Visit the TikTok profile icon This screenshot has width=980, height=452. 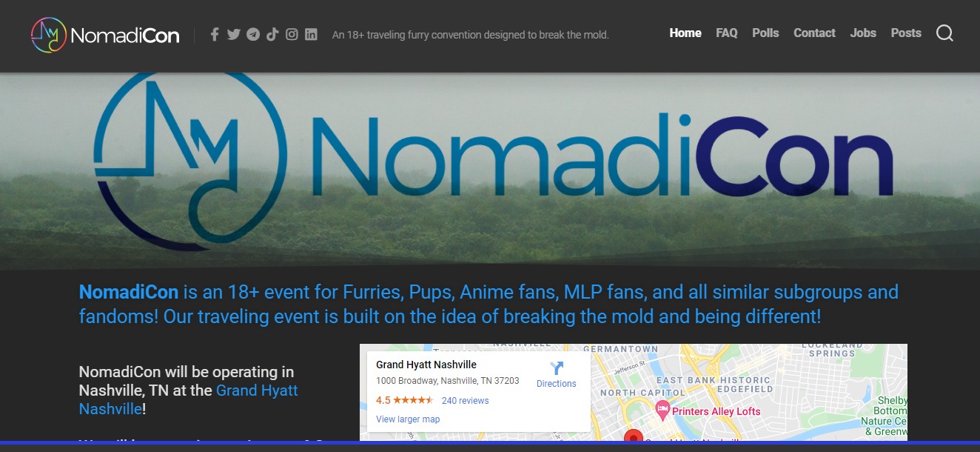click(272, 34)
